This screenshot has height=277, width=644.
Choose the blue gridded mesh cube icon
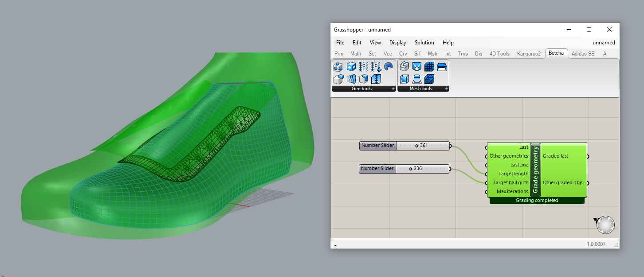click(429, 67)
